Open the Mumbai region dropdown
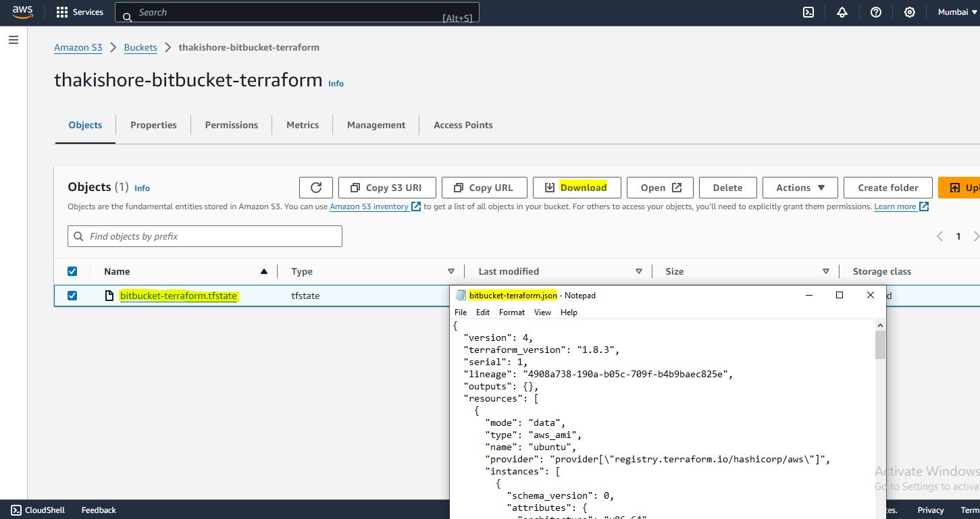Screen dimensions: 980x519 tap(957, 12)
